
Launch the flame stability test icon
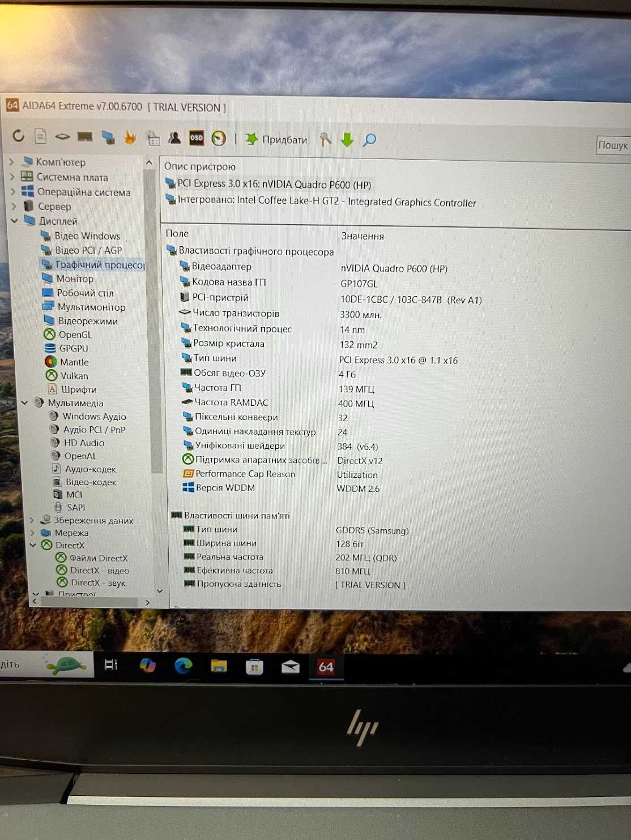(130, 137)
